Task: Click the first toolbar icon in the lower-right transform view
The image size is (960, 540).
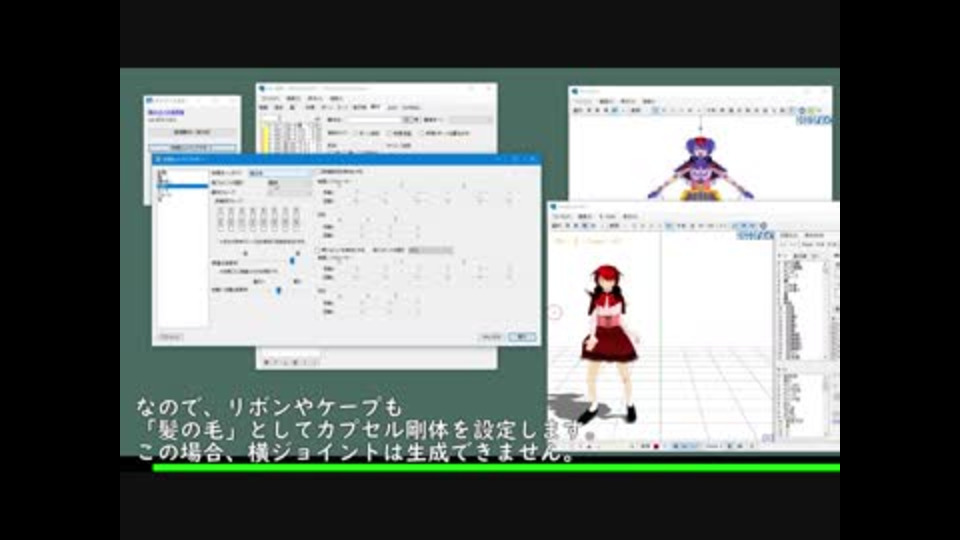Action: click(557, 226)
